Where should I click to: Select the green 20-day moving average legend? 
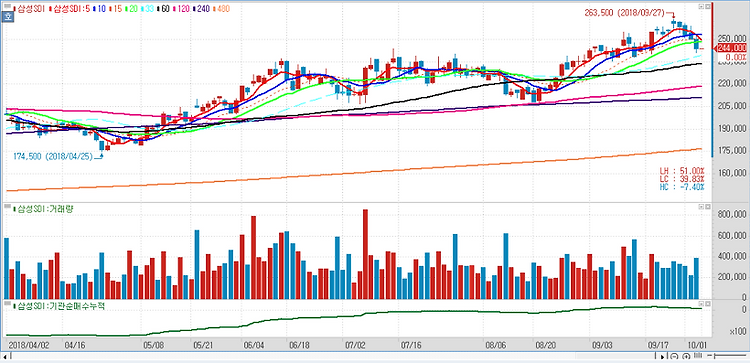pos(132,9)
